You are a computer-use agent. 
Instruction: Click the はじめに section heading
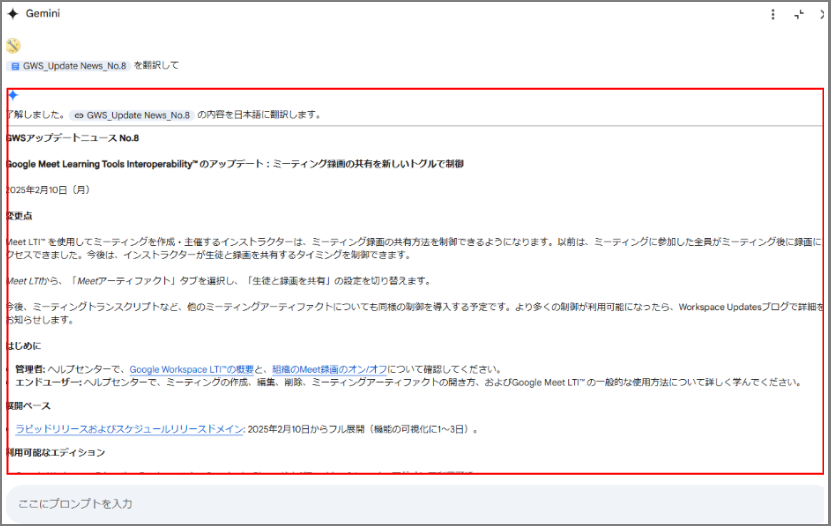(23, 346)
